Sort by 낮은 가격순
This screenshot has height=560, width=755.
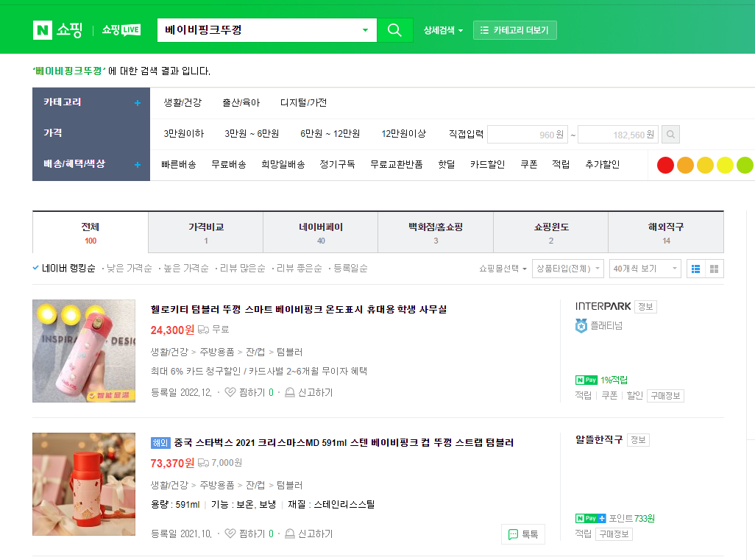129,268
